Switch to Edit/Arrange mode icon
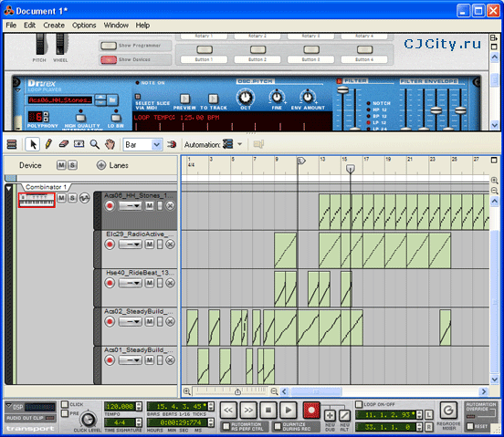Image resolution: width=504 pixels, height=437 pixels. coord(12,144)
